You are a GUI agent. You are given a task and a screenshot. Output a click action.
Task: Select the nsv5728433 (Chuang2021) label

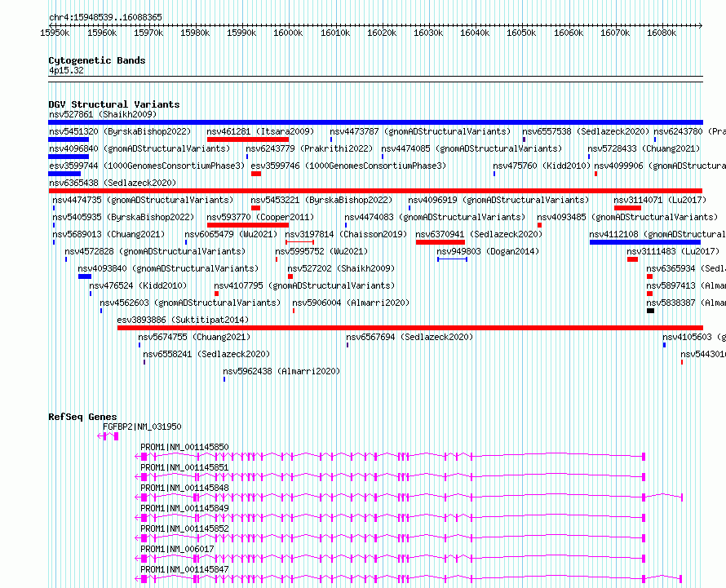point(644,148)
